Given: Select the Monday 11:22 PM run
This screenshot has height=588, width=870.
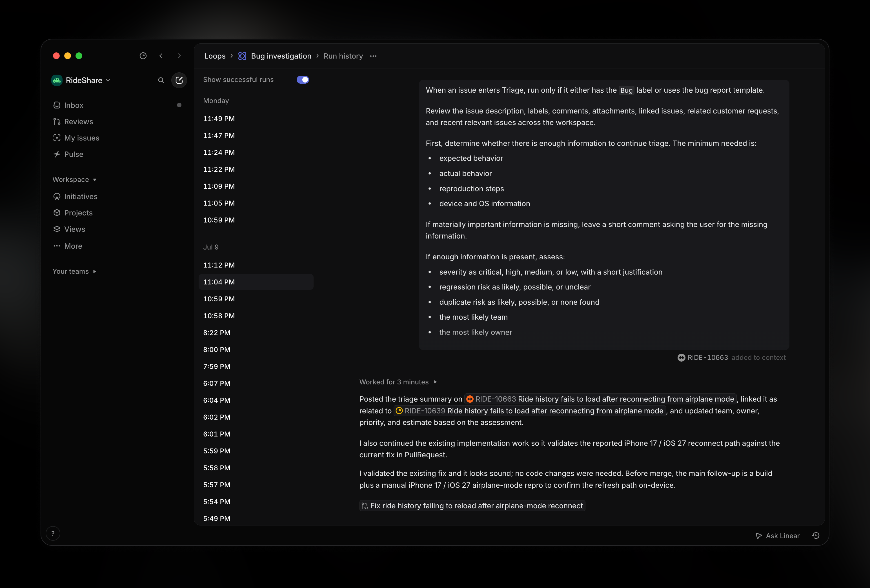Looking at the screenshot, I should tap(256, 169).
